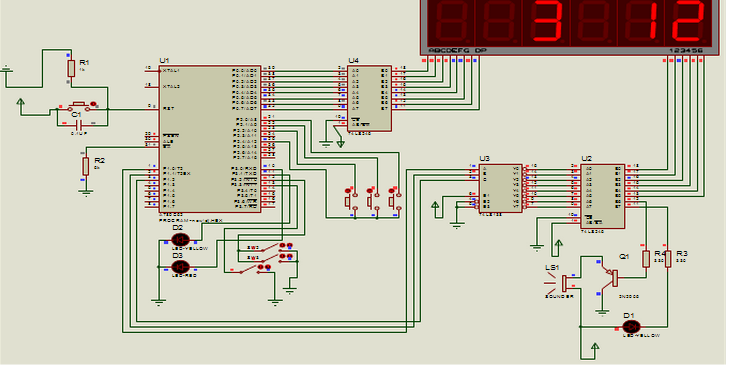Click the seven-segment digit showing 3
Image resolution: width=732 pixels, height=369 pixels.
click(x=546, y=21)
